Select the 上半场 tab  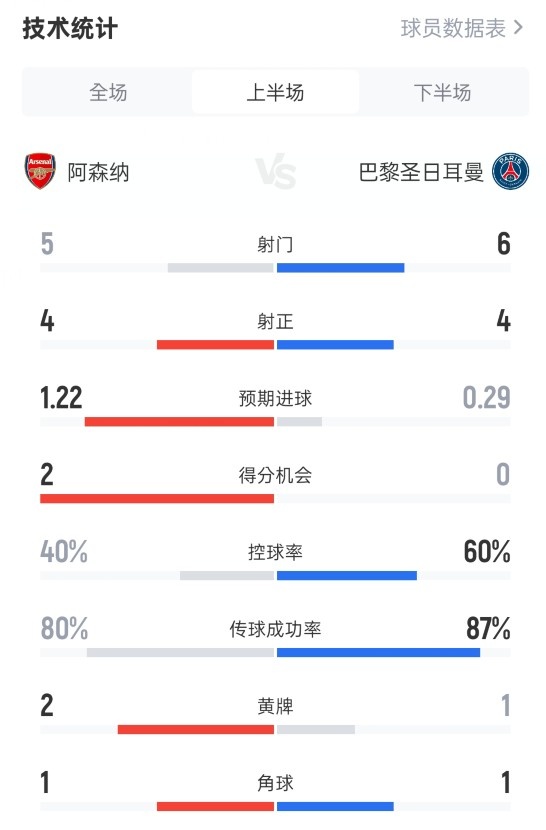[275, 92]
